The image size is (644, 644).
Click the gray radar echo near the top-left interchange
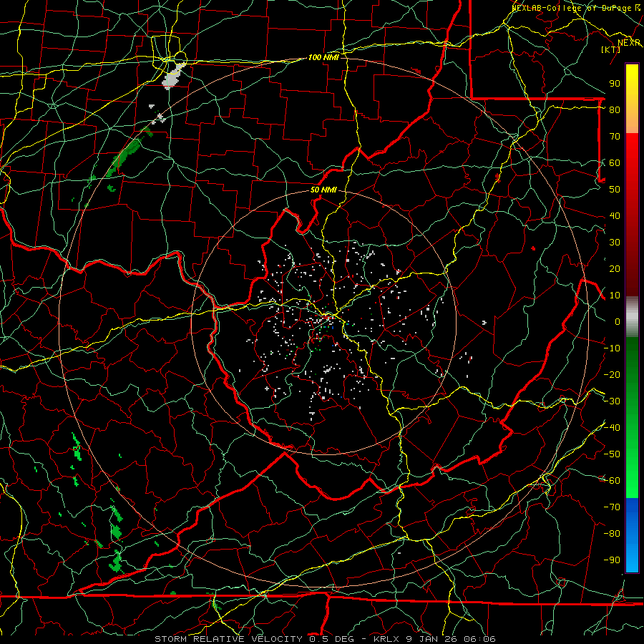(x=172, y=77)
